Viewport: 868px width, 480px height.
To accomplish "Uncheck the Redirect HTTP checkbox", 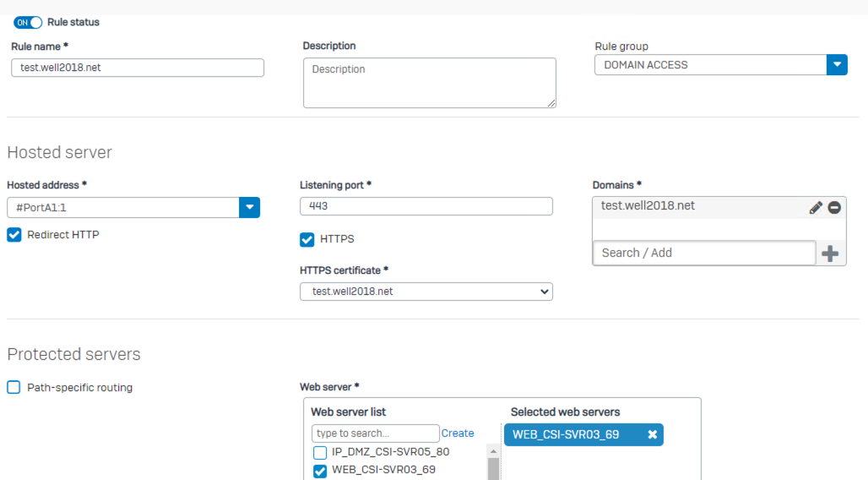I will 14,235.
